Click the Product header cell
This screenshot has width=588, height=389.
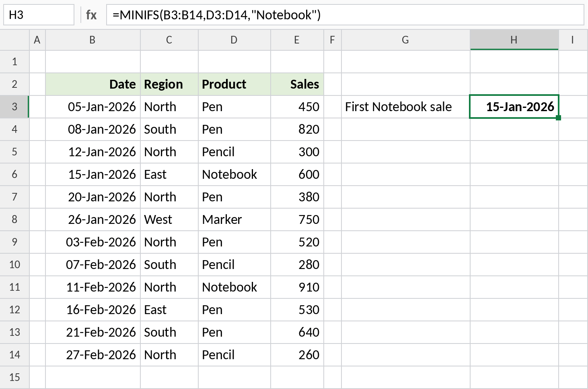tap(234, 84)
